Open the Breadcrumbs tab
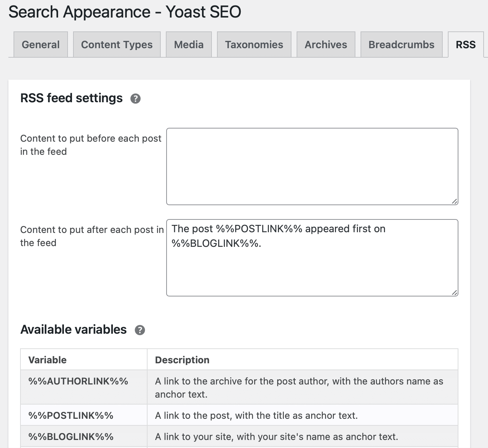The width and height of the screenshot is (488, 448). coord(401,44)
